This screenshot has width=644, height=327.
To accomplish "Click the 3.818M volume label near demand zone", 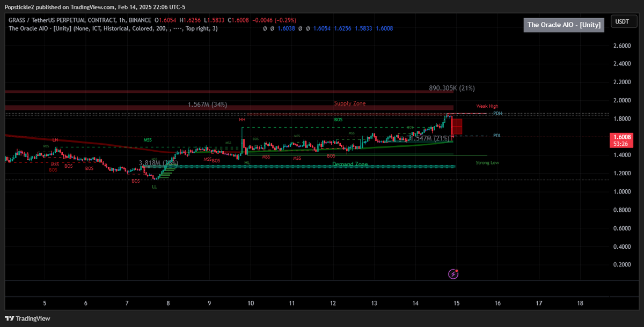I will [157, 162].
